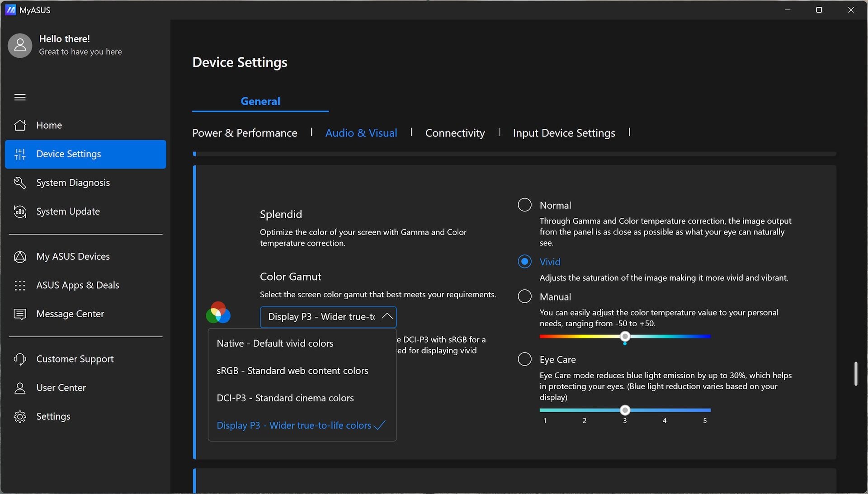868x494 pixels.
Task: Set Eye Care slider to level 1
Action: coord(545,410)
